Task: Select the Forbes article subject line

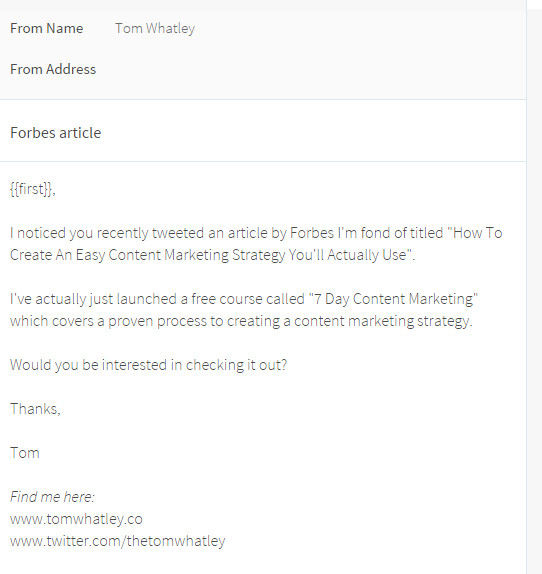Action: click(56, 133)
